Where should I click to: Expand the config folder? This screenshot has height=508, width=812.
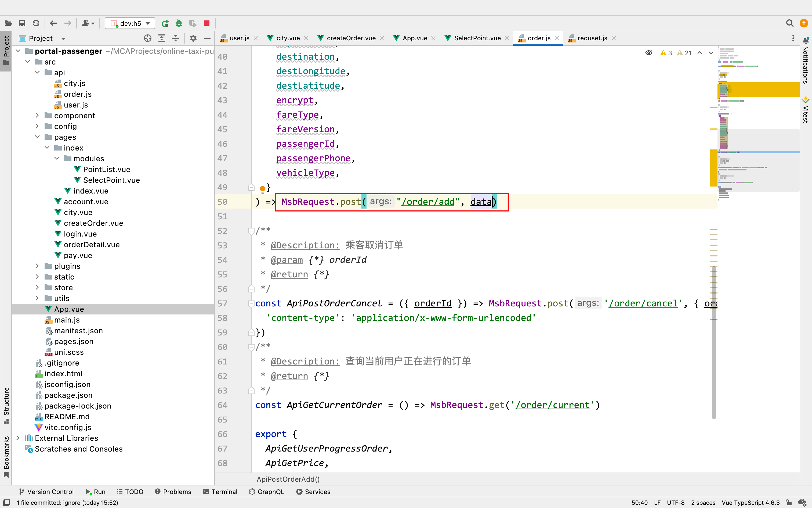[37, 126]
